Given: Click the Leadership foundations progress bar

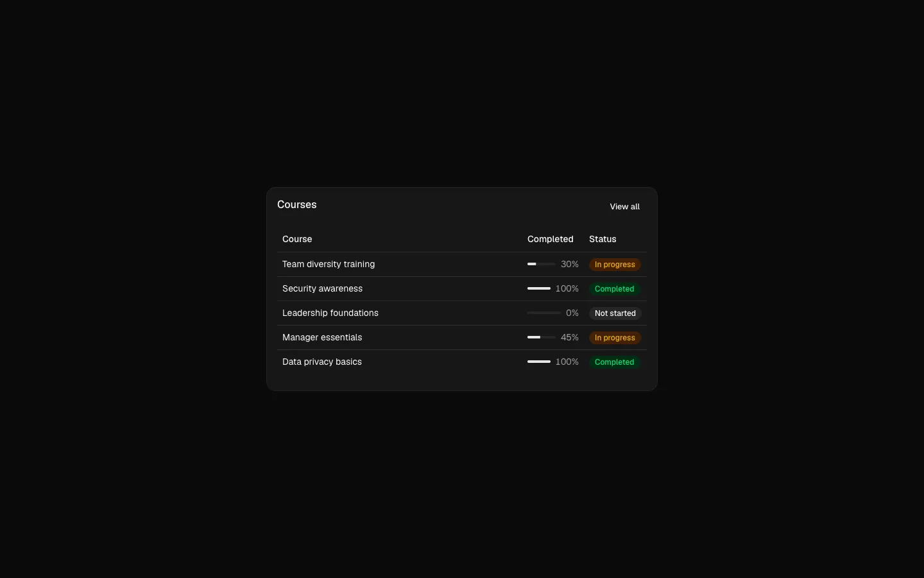Looking at the screenshot, I should point(544,313).
